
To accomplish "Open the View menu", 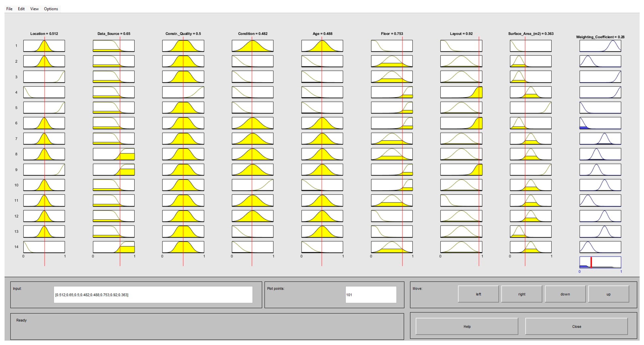I will point(34,9).
